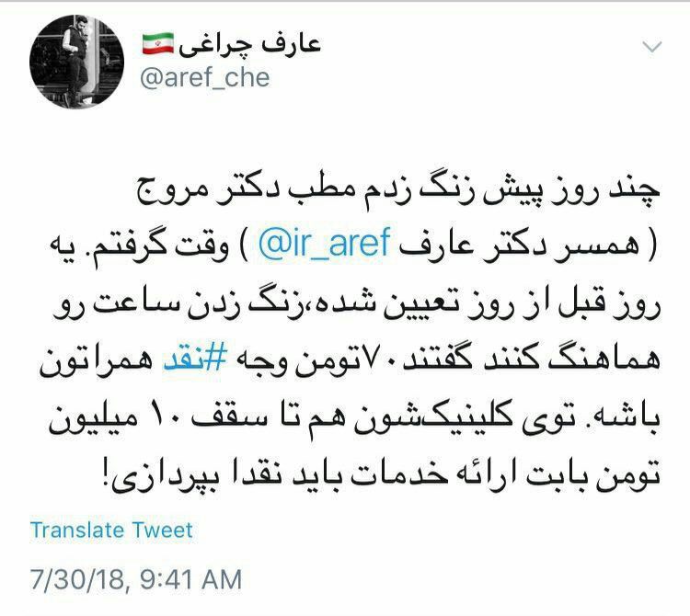
Task: Open the tweet options chevron menu
Action: tap(651, 46)
